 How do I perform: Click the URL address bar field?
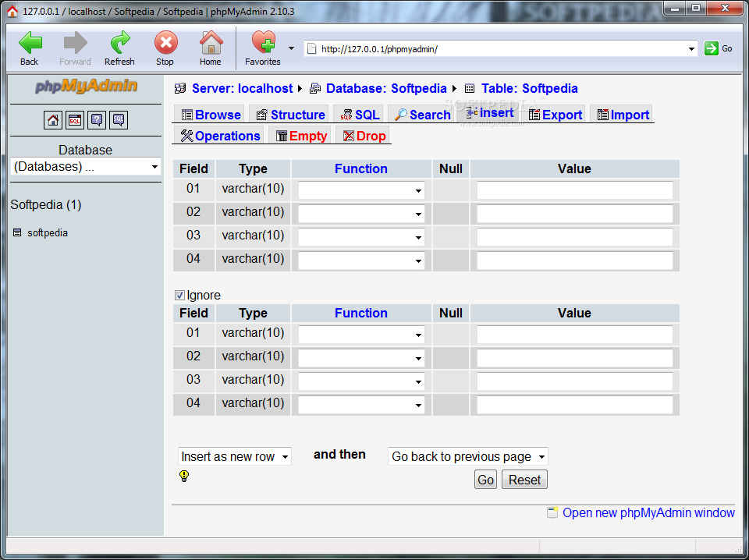point(501,48)
